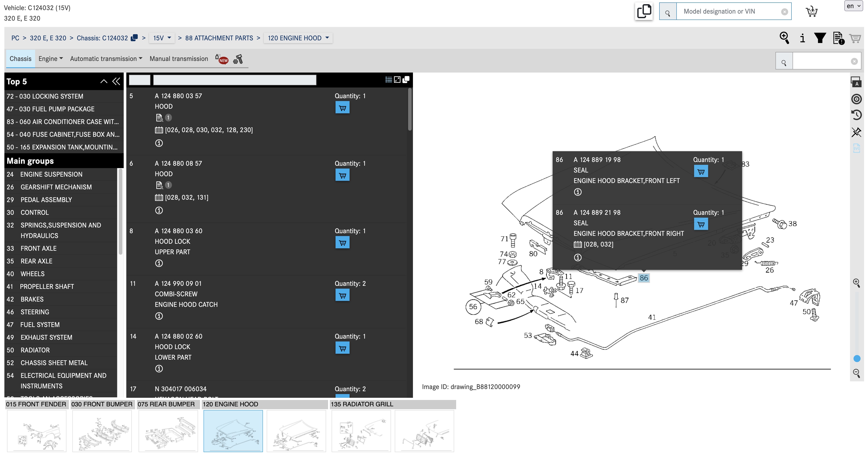868x462 pixels.
Task: Click the zoom in icon beside drawing
Action: pos(856,283)
